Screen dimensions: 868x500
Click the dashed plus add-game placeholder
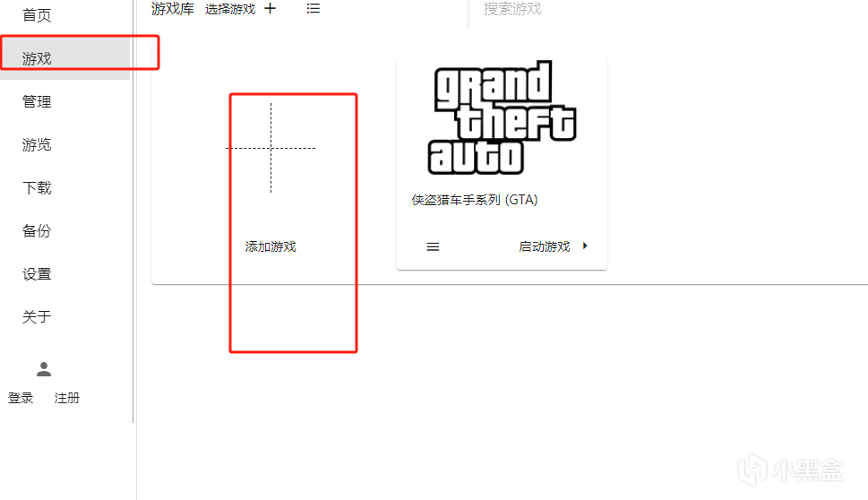pyautogui.click(x=271, y=148)
